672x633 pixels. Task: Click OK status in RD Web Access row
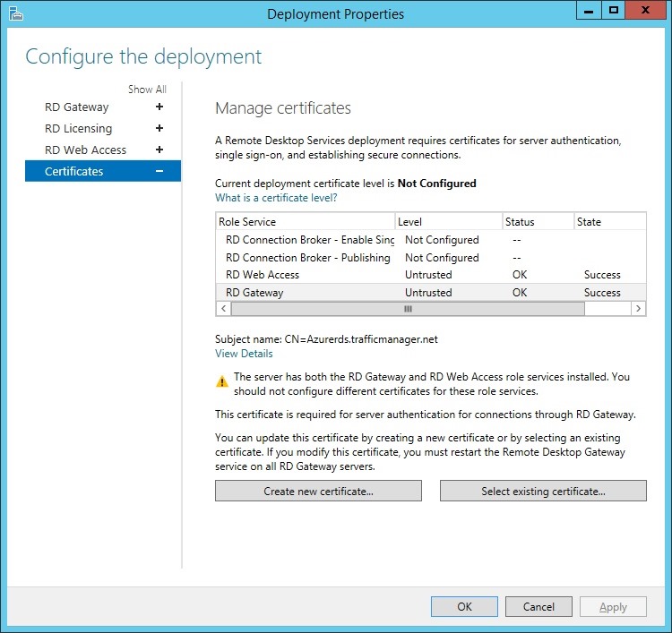click(x=520, y=275)
